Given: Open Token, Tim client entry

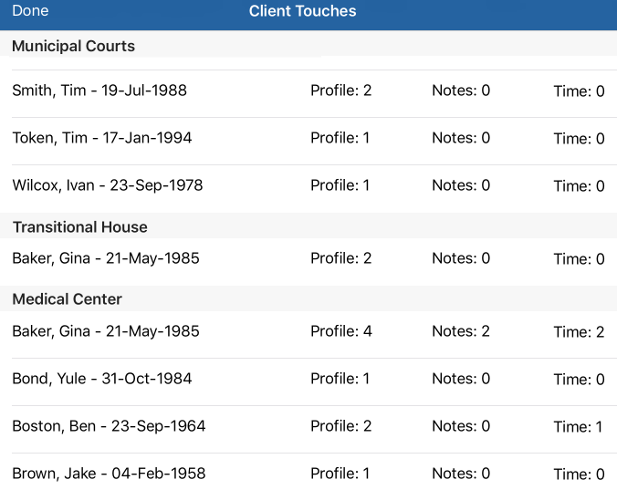Looking at the screenshot, I should point(102,138).
